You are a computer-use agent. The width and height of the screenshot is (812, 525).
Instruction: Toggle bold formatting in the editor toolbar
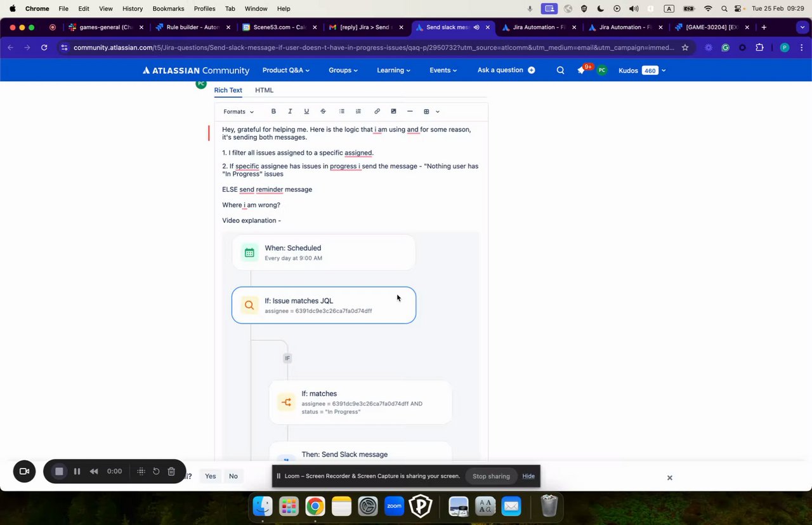point(273,111)
